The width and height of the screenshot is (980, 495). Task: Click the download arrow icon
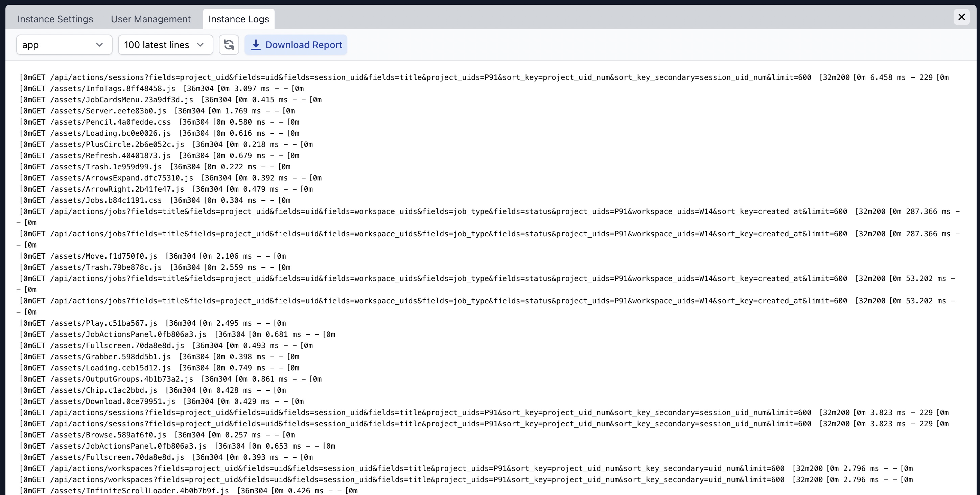[x=256, y=45]
